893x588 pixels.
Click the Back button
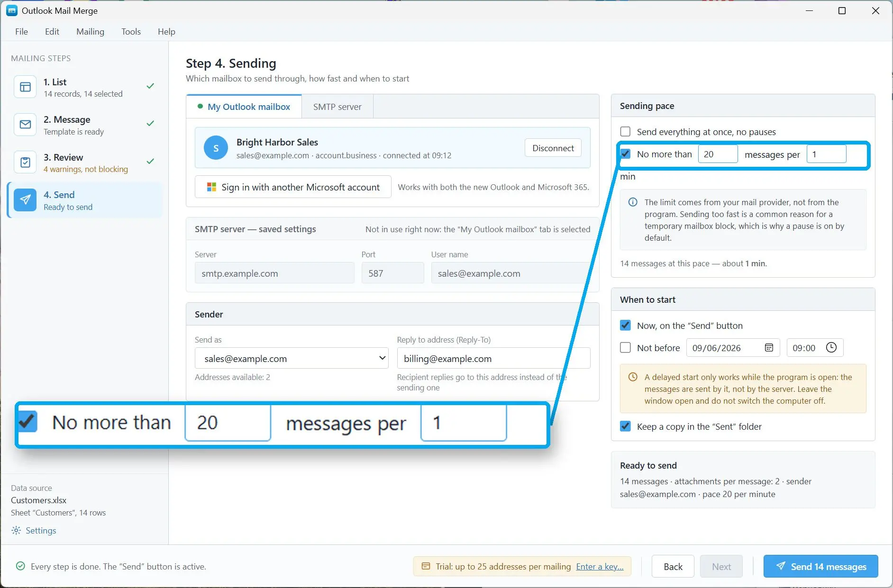[673, 567]
